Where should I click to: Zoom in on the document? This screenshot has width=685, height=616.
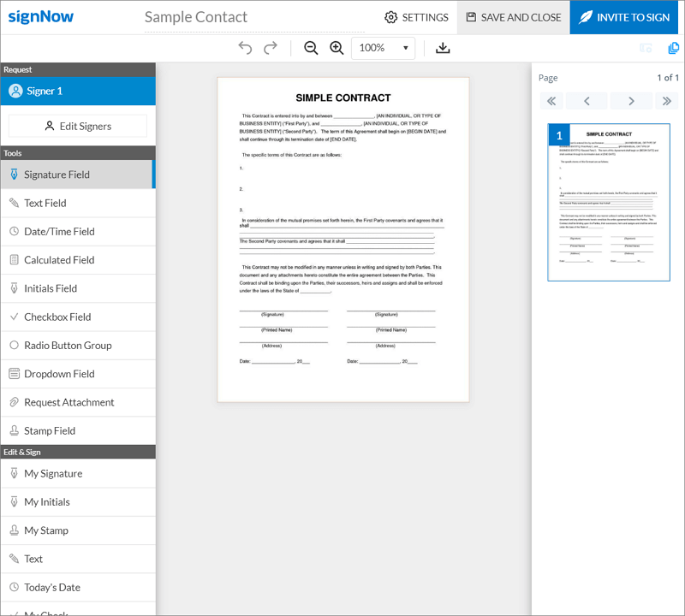tap(337, 48)
